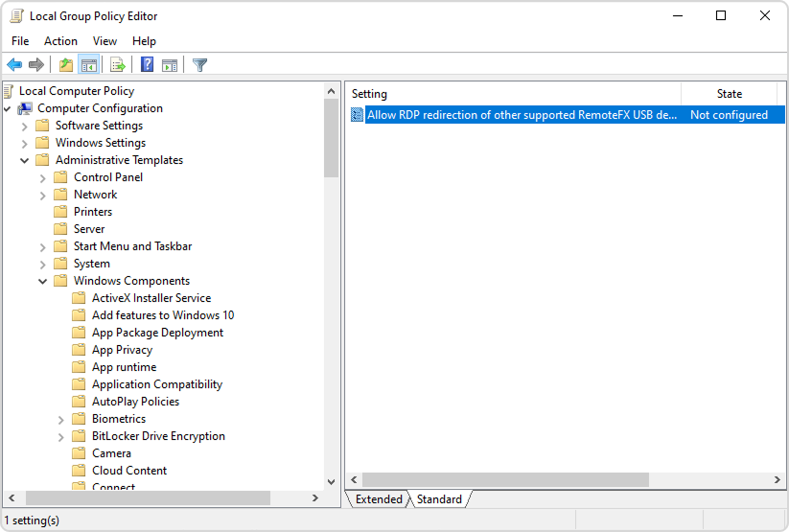Image resolution: width=789 pixels, height=532 pixels.
Task: Expand the Network node
Action: point(43,196)
